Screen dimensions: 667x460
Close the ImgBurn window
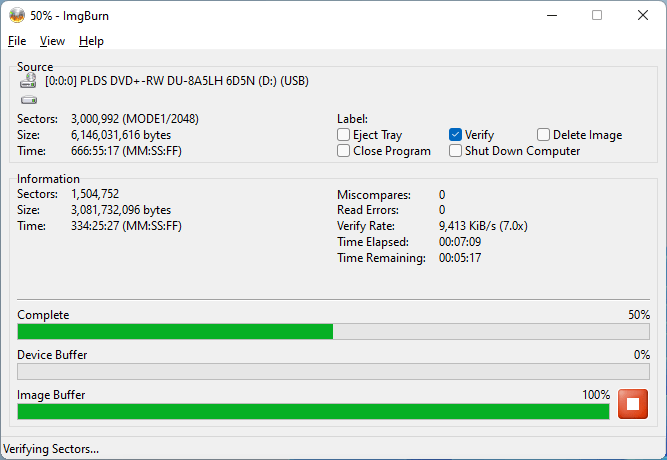(643, 15)
